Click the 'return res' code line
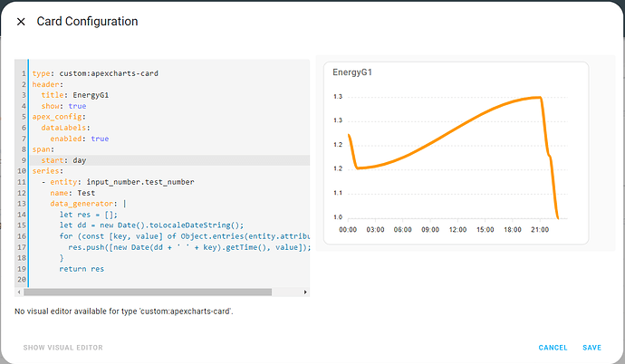Viewport: 625px width, 364px height. (x=82, y=269)
